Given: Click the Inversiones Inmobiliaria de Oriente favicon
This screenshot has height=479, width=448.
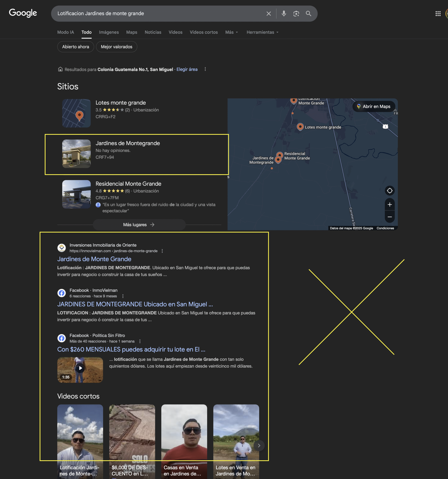Looking at the screenshot, I should click(x=61, y=248).
